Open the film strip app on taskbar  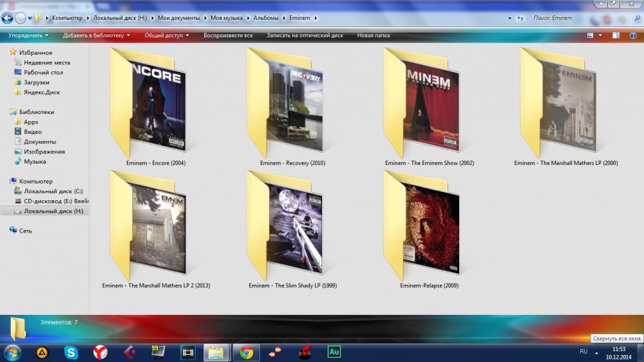pyautogui.click(x=187, y=352)
